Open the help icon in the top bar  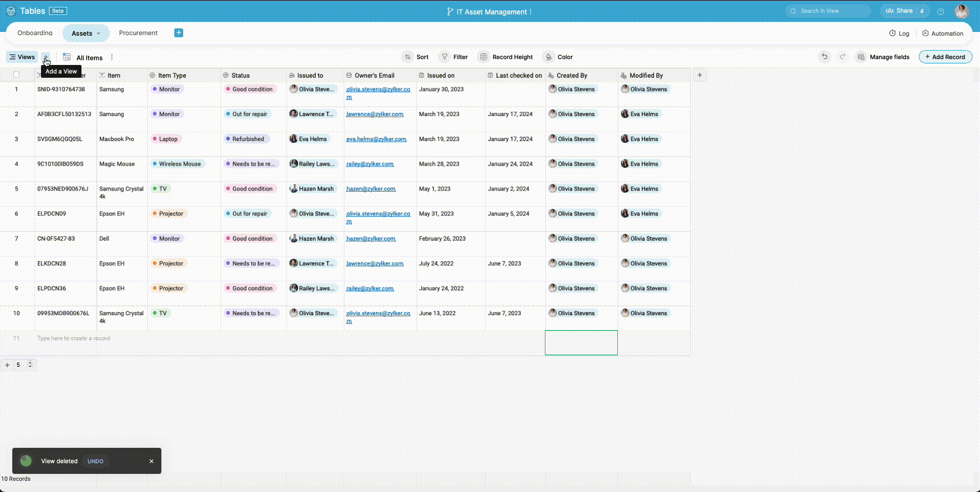[941, 11]
